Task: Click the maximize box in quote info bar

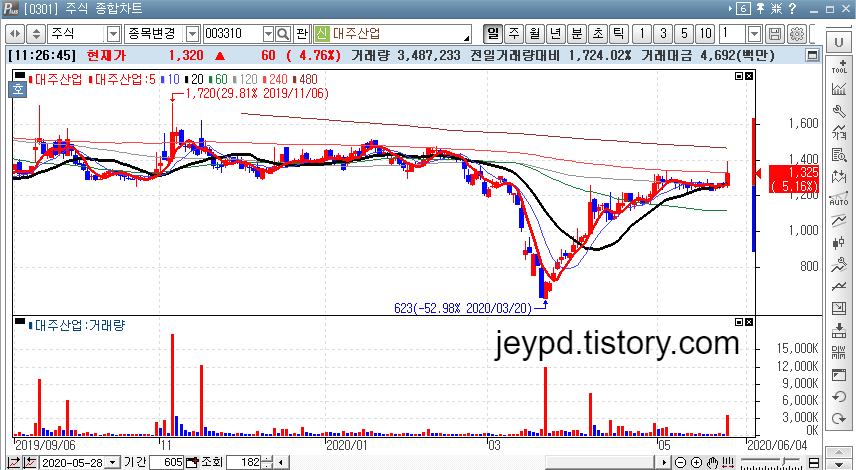Action: click(x=813, y=55)
